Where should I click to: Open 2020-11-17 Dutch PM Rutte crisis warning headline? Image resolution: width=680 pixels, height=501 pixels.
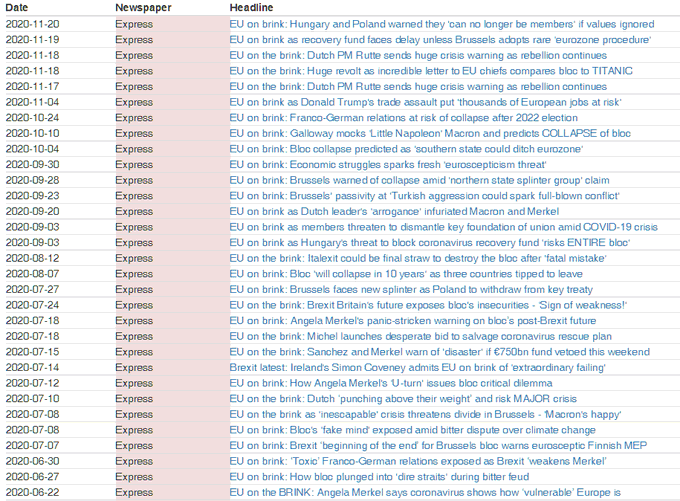[x=418, y=87]
